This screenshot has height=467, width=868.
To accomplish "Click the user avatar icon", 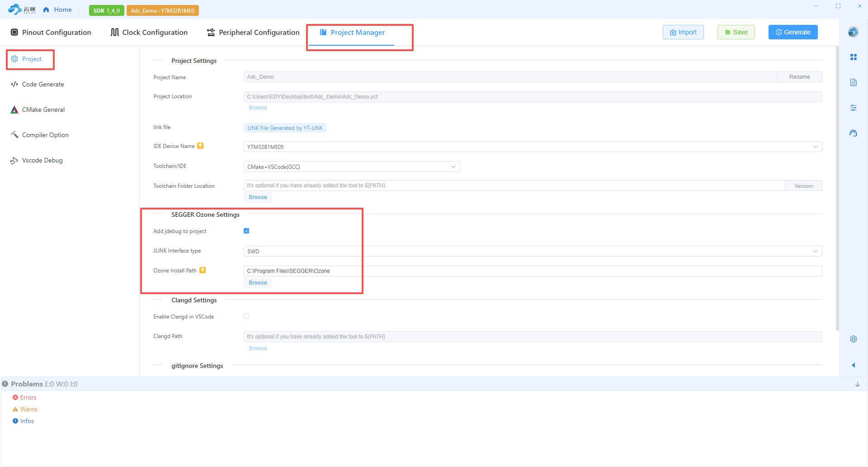I will pos(853,32).
